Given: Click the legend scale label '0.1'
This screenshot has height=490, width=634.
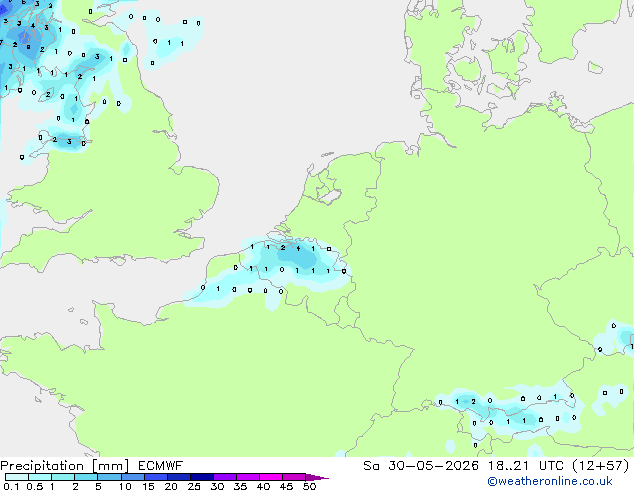Looking at the screenshot, I should tap(11, 486).
